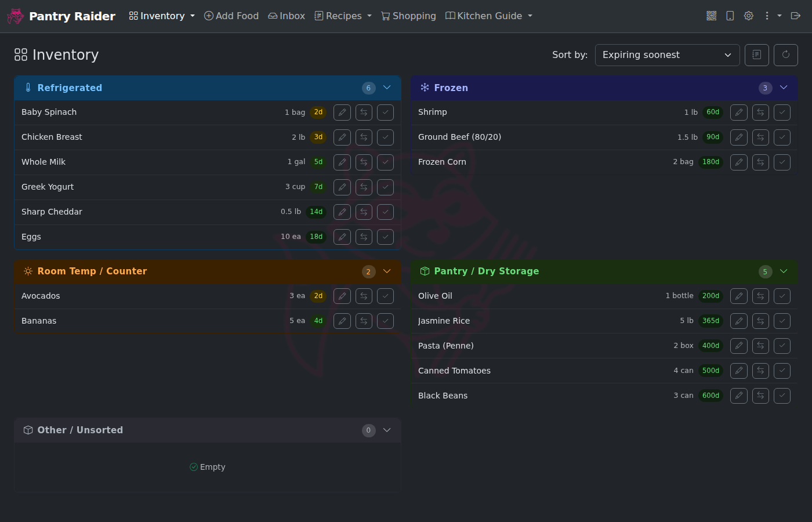The height and width of the screenshot is (522, 812).
Task: Check off the Avocados row
Action: 385,296
